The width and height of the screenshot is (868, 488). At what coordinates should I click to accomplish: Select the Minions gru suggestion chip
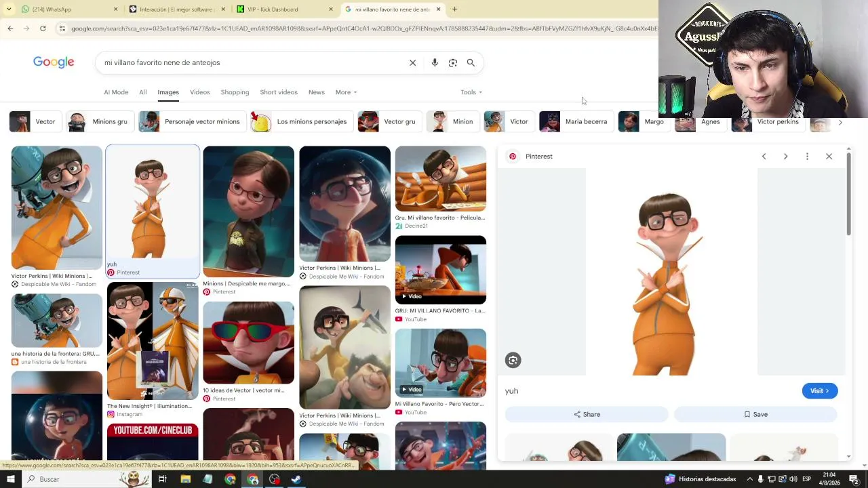tap(100, 122)
